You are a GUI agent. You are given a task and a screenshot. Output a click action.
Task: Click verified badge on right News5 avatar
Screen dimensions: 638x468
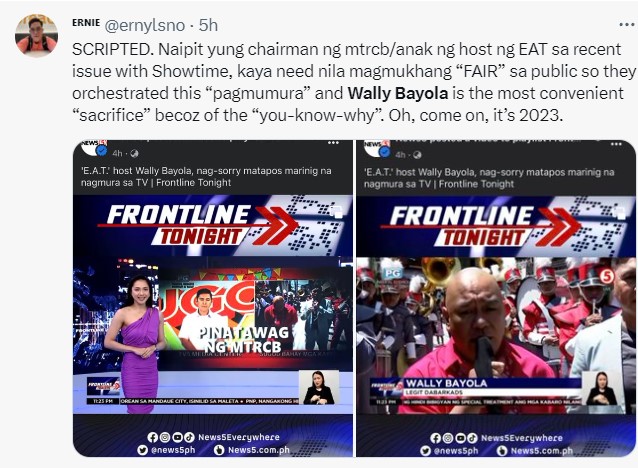pyautogui.click(x=385, y=152)
